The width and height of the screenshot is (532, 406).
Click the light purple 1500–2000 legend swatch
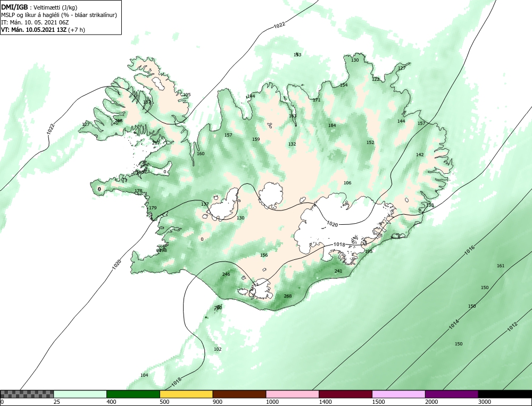coord(398,394)
